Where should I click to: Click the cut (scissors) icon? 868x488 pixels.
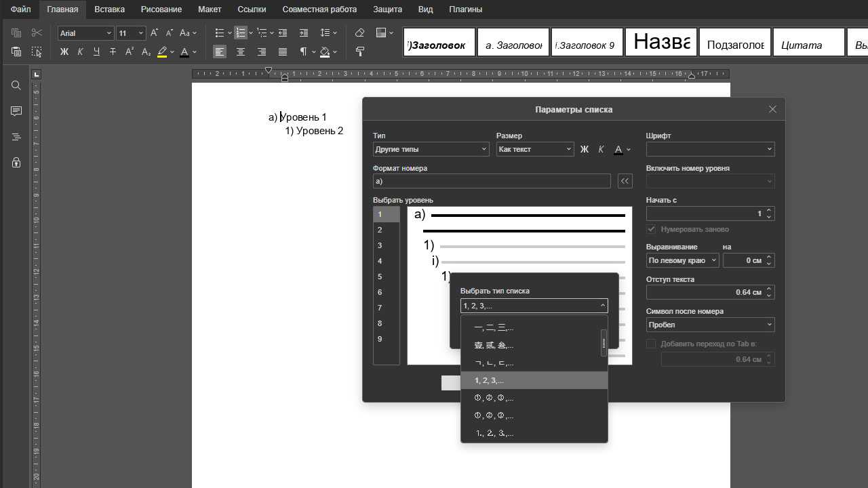tap(37, 33)
